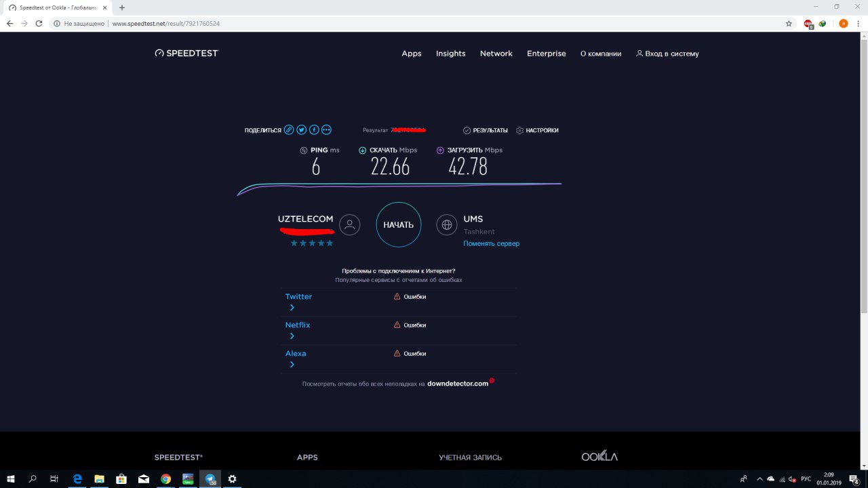The height and width of the screenshot is (488, 868).
Task: Copy result link via chain share icon
Action: click(289, 129)
